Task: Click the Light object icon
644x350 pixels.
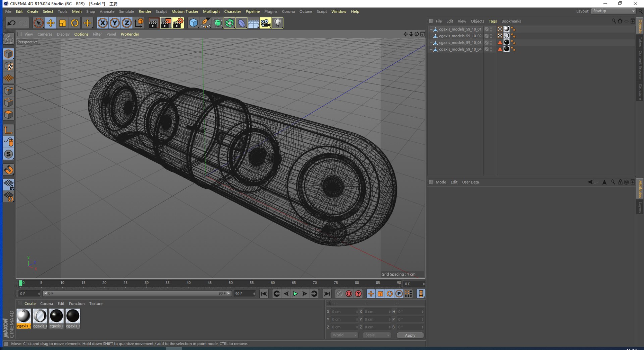Action: (x=278, y=23)
